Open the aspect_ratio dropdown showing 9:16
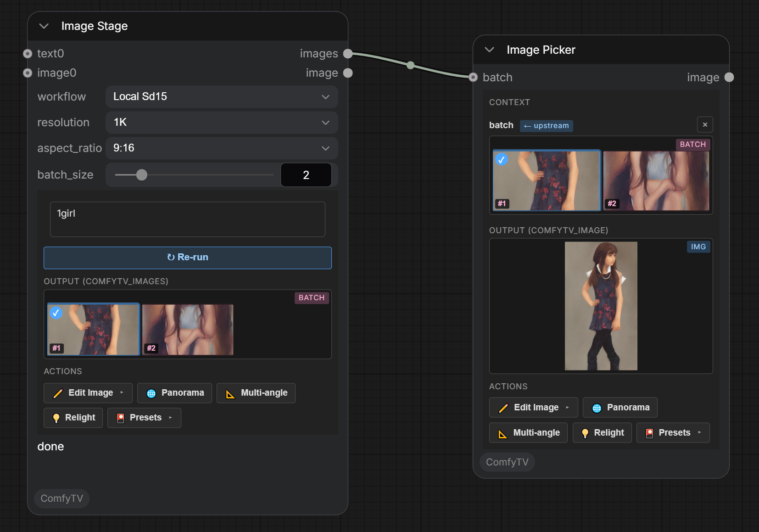 (x=222, y=148)
